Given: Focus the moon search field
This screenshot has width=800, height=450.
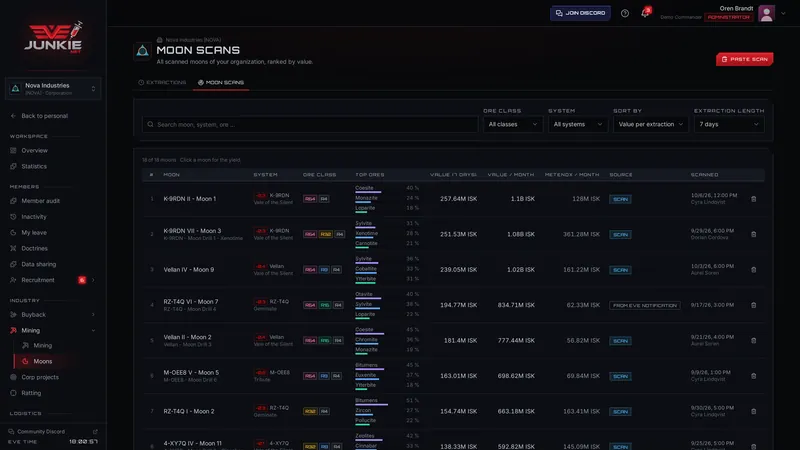Looking at the screenshot, I should (310, 124).
